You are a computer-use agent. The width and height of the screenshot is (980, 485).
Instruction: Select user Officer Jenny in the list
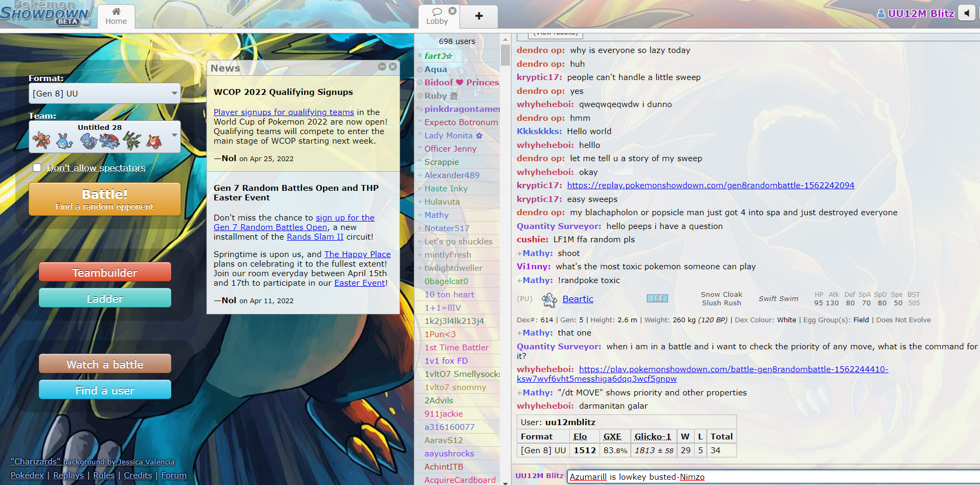[x=457, y=148]
